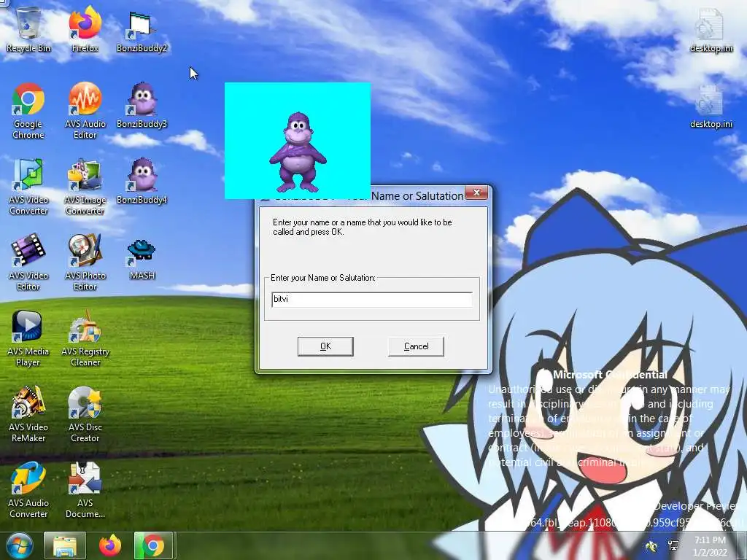Click the network icon in system tray
Viewport: 747px width, 560px height.
(673, 545)
